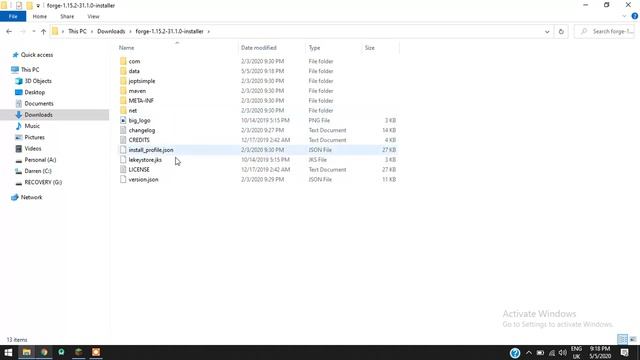640x360 pixels.
Task: Click the install_profile.json file icon
Action: click(x=123, y=150)
